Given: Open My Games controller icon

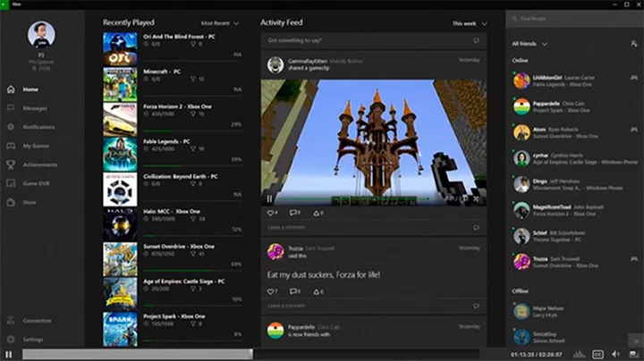Looking at the screenshot, I should pos(11,146).
